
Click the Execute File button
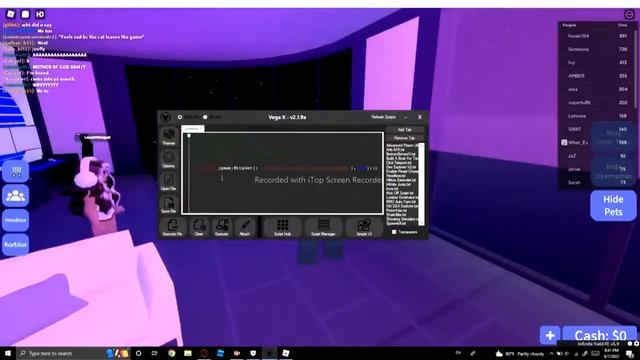point(173,227)
